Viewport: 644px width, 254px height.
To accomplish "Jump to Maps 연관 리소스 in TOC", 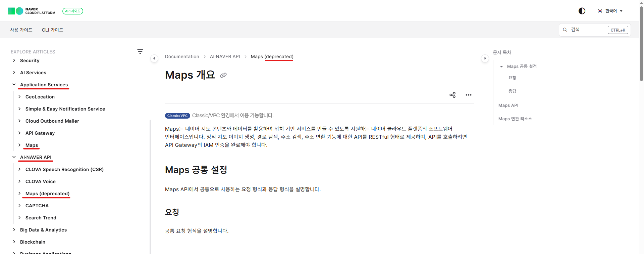I will [515, 119].
